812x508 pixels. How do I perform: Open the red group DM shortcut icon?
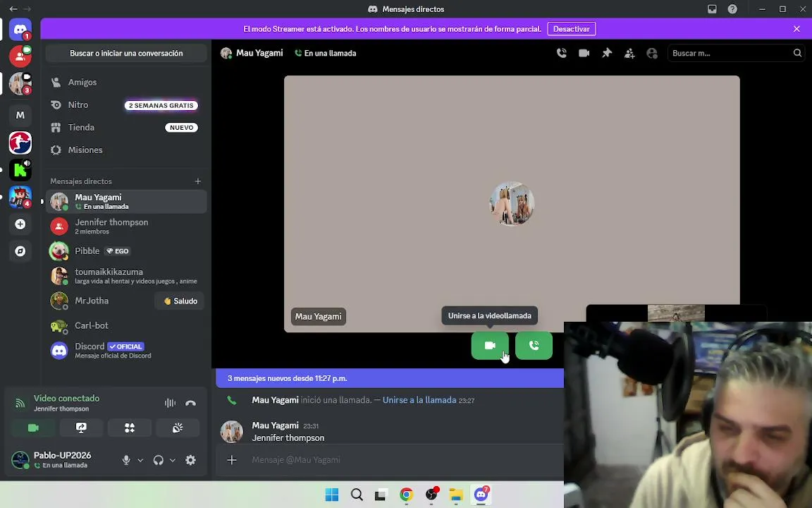click(20, 56)
